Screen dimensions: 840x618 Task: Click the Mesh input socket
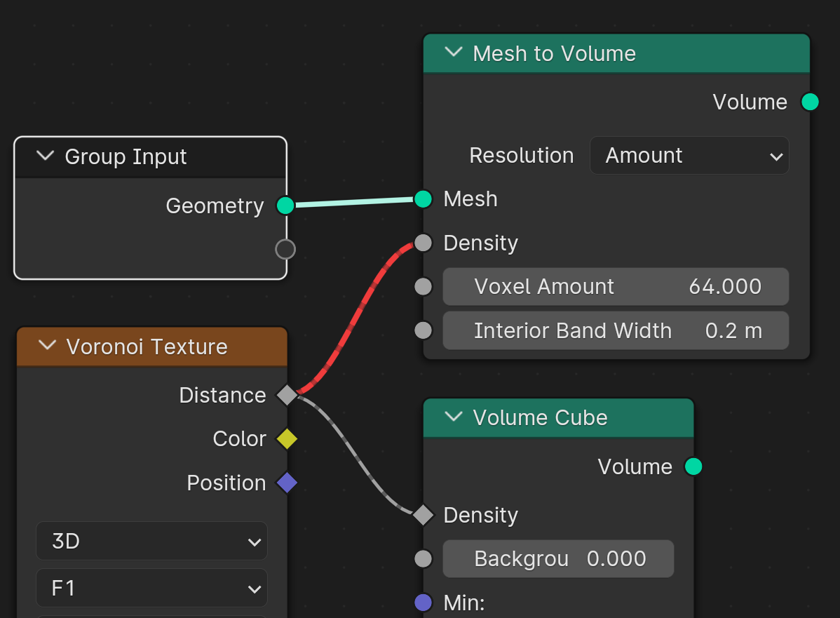click(424, 199)
